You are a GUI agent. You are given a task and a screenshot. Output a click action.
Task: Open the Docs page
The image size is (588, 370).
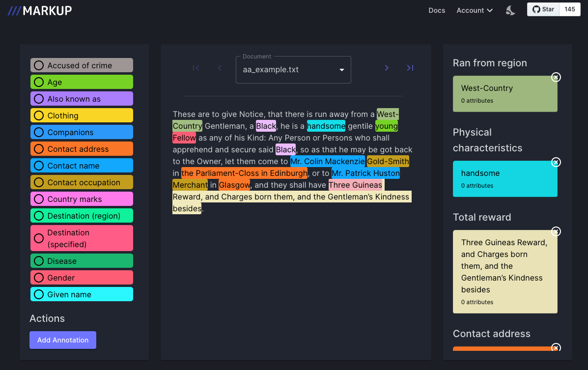coord(437,10)
